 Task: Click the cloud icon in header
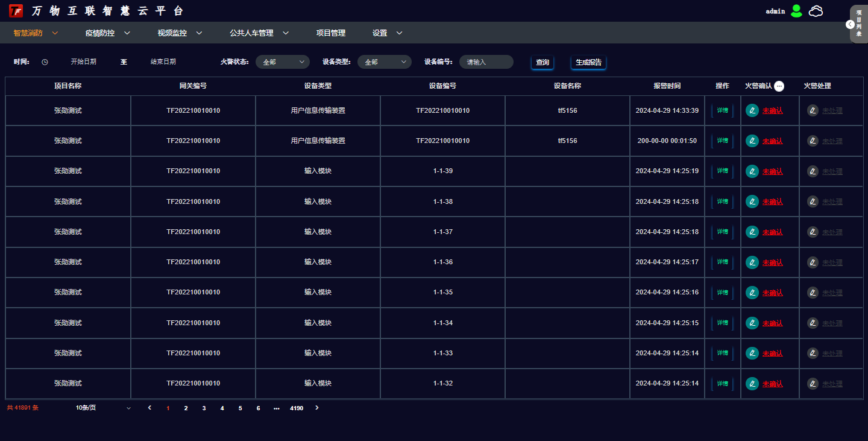(x=816, y=11)
